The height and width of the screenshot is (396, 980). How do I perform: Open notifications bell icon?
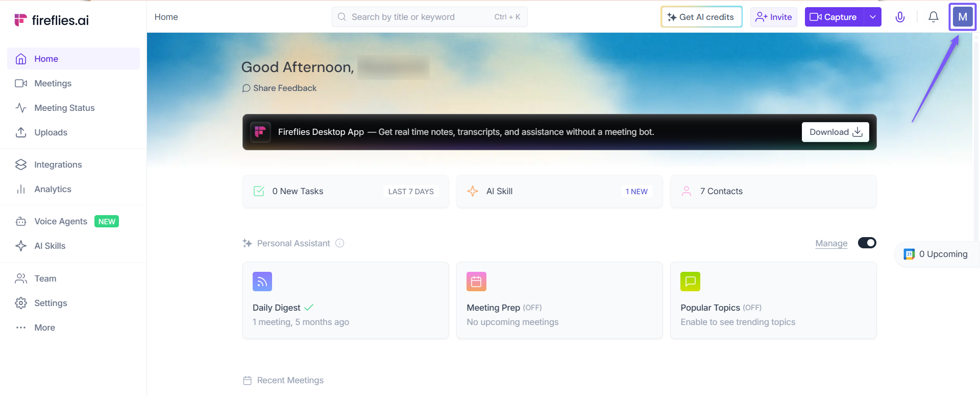934,17
